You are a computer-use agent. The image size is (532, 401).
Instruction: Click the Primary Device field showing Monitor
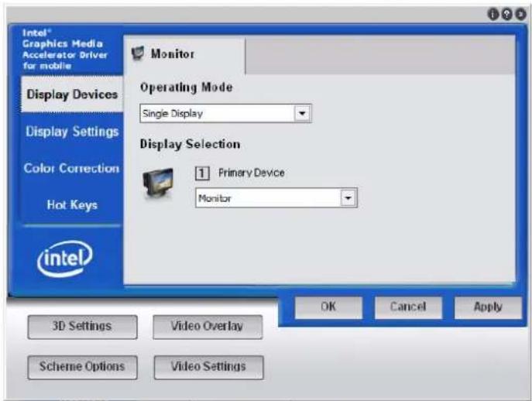pyautogui.click(x=276, y=197)
